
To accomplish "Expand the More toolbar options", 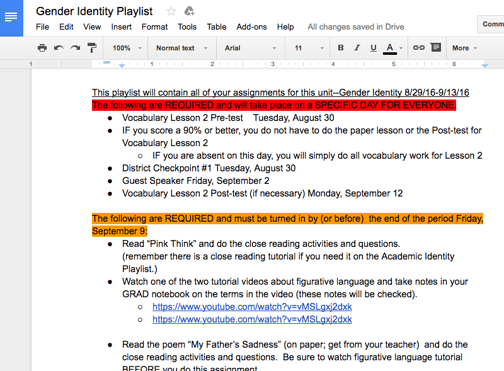I will point(464,48).
